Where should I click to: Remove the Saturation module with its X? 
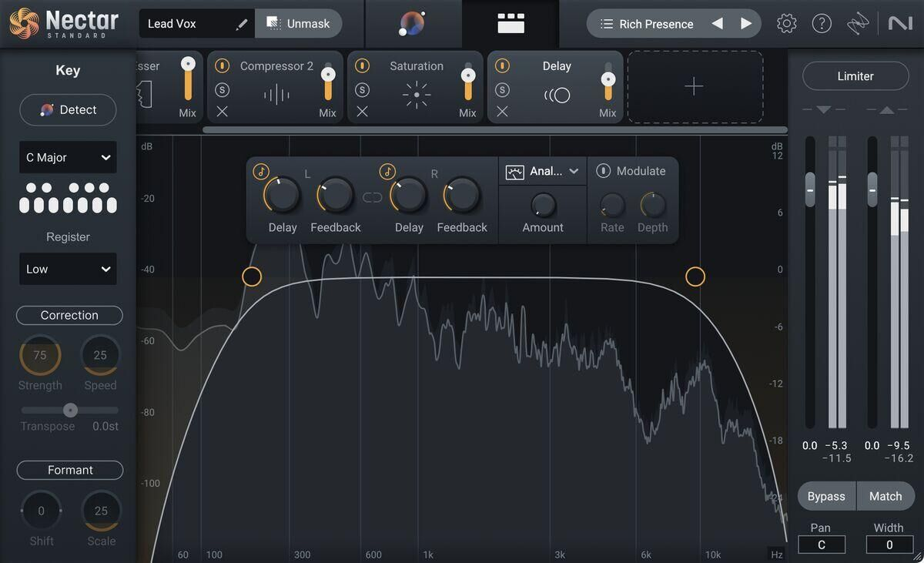tap(362, 112)
